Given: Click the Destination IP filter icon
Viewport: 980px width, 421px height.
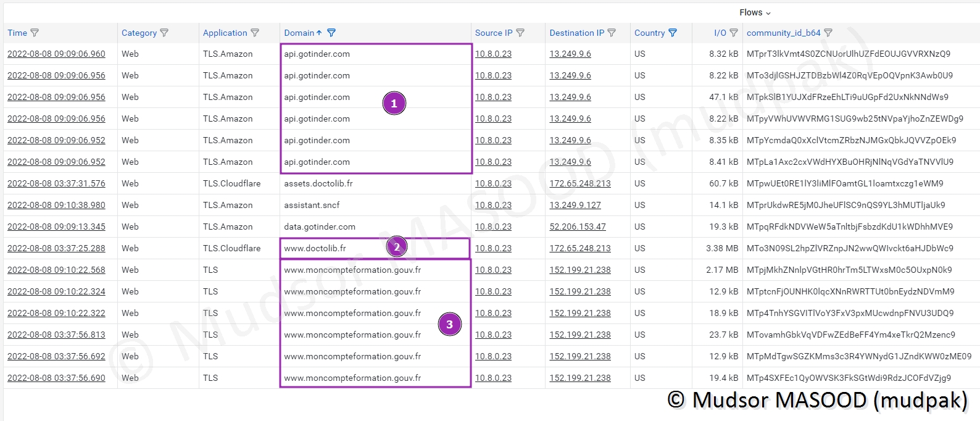Looking at the screenshot, I should 612,33.
